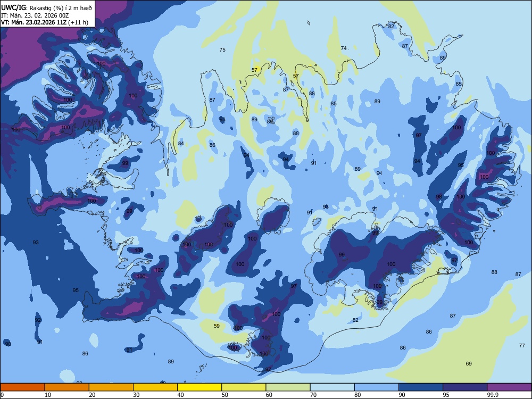Click the humidity value 74 on the map
532x399 pixels.
pyautogui.click(x=344, y=48)
